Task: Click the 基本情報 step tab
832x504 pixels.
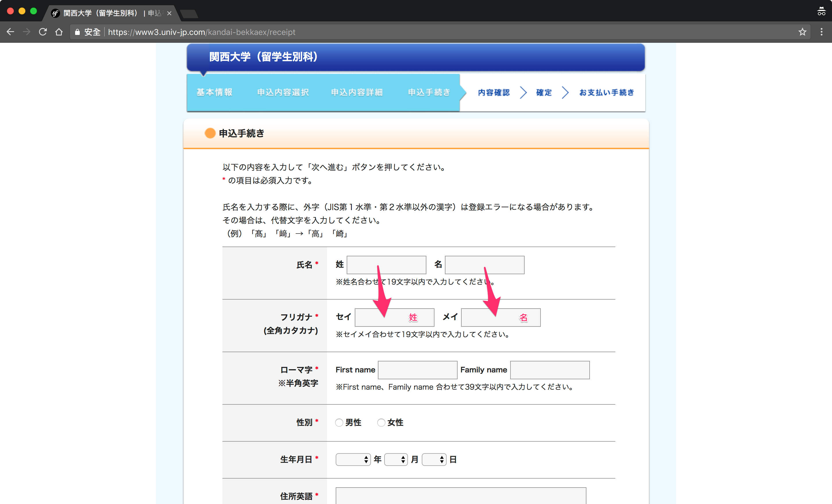Action: pyautogui.click(x=214, y=92)
